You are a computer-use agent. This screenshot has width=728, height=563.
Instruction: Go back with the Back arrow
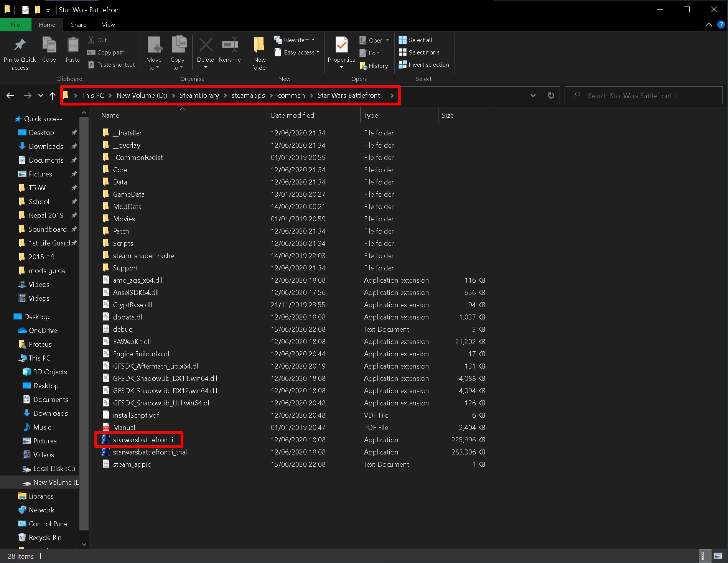10,95
